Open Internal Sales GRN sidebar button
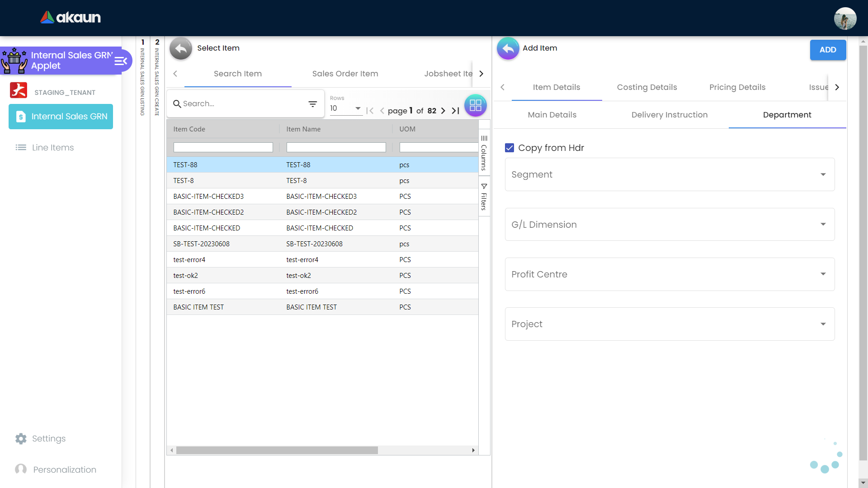This screenshot has height=488, width=868. tap(61, 117)
